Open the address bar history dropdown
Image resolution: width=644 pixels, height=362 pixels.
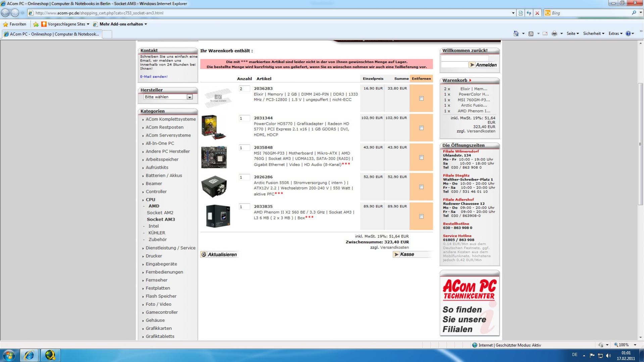pyautogui.click(x=513, y=13)
